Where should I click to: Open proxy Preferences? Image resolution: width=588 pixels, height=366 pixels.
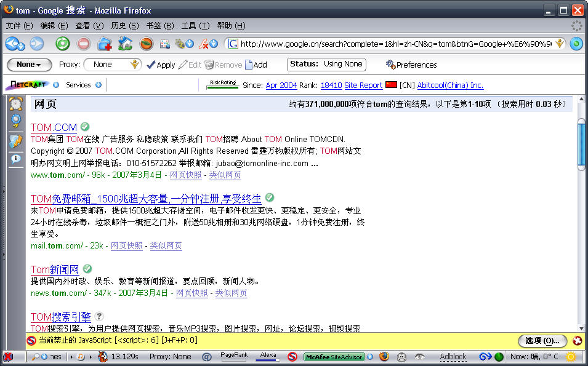tap(411, 65)
